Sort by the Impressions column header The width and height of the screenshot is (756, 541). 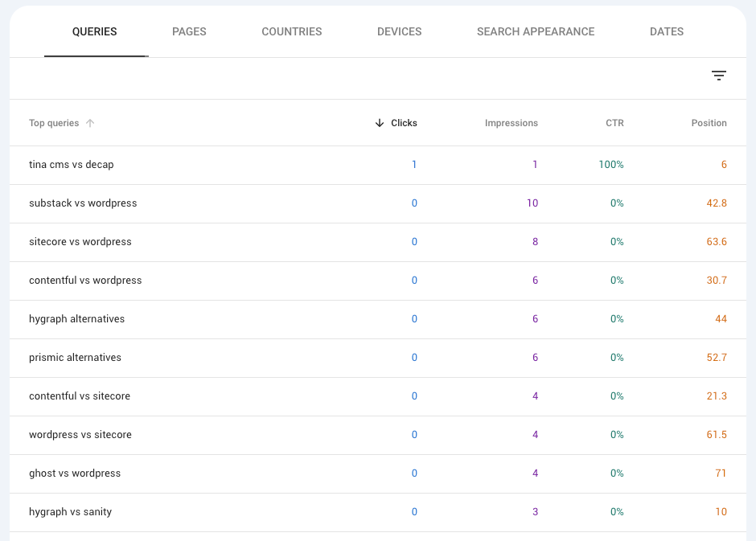[x=511, y=123]
